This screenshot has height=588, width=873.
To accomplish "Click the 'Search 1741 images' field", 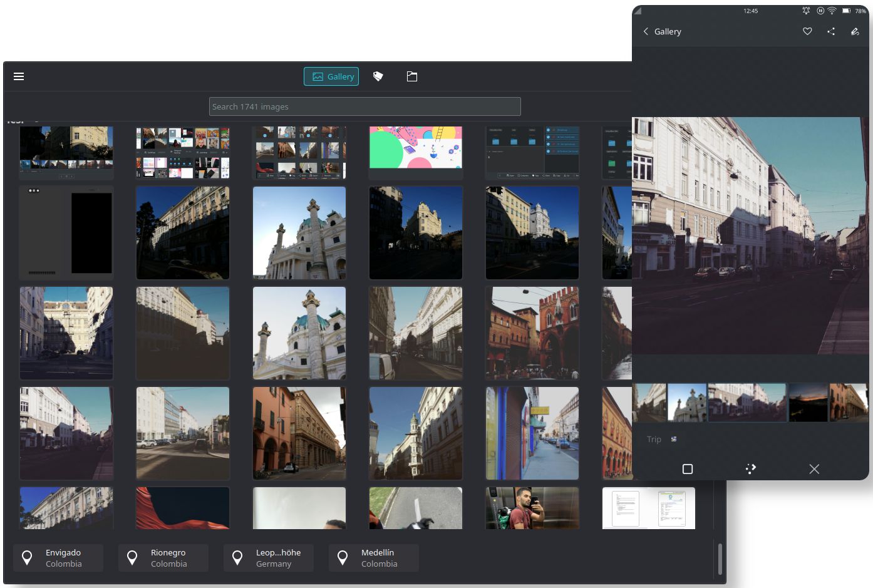I will (x=364, y=106).
